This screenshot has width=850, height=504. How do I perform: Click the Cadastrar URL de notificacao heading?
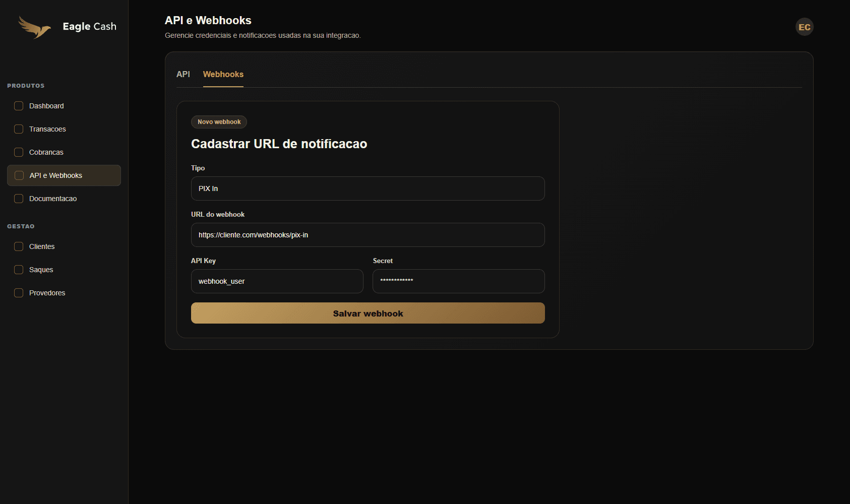[x=279, y=144]
